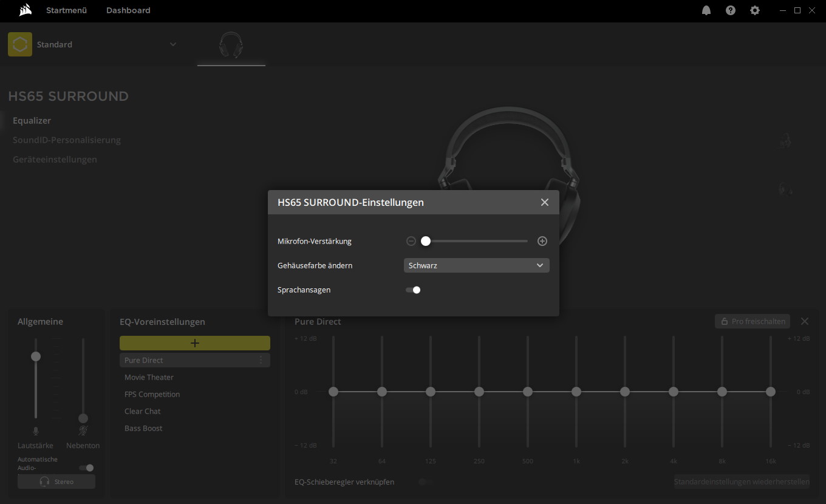Expand the Standard profile dropdown chevron

pyautogui.click(x=173, y=44)
